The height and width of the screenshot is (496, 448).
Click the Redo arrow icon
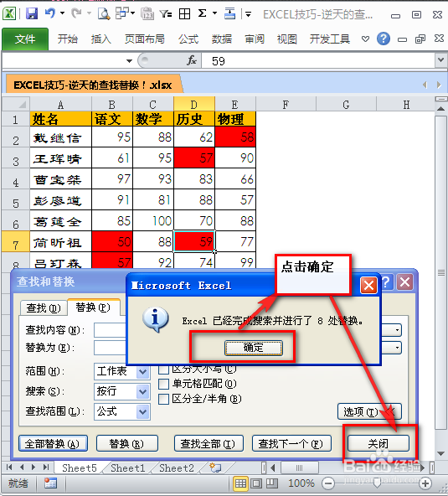76,13
